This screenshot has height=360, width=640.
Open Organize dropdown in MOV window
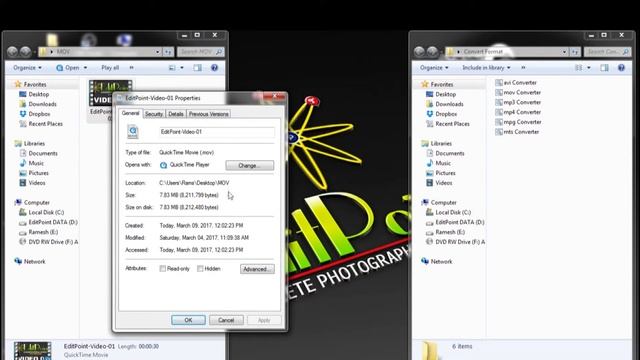click(27, 68)
